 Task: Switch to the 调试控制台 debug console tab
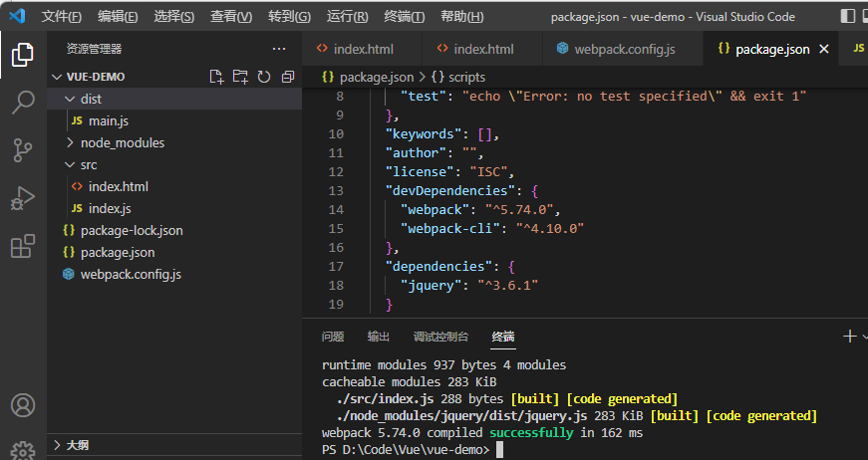[x=440, y=337]
